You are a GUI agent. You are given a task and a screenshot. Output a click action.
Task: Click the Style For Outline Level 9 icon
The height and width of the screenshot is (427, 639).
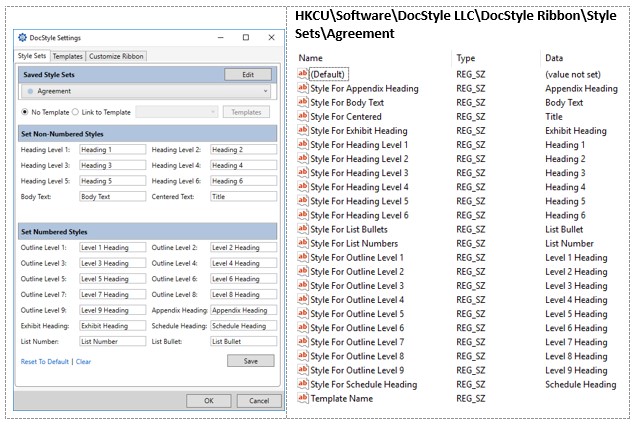coord(302,370)
